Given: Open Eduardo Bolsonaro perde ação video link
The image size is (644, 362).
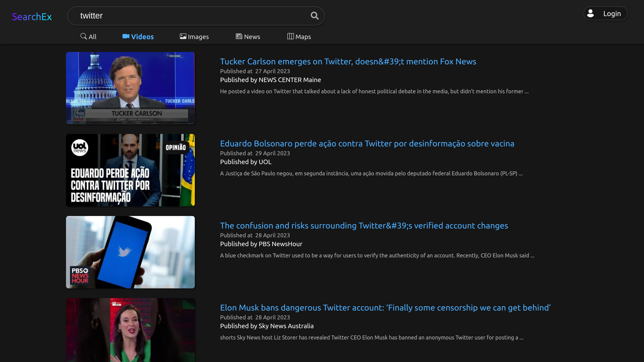Looking at the screenshot, I should (367, 144).
